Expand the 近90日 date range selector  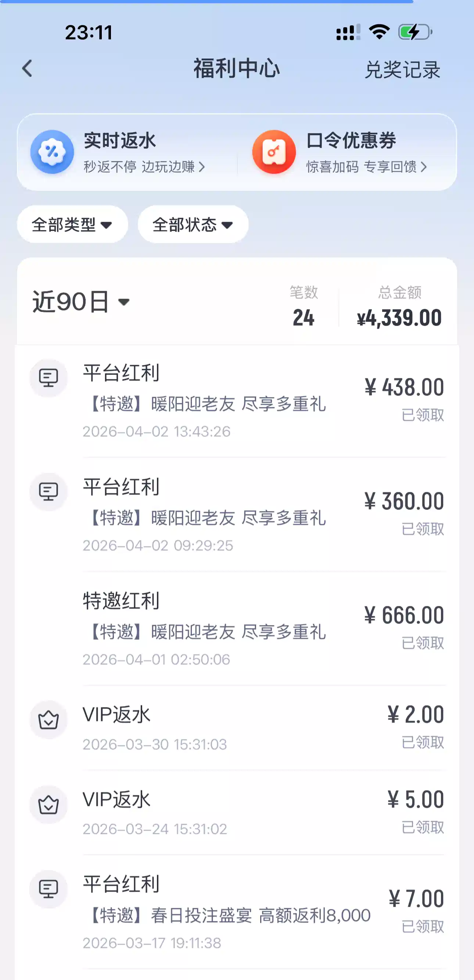tap(81, 302)
